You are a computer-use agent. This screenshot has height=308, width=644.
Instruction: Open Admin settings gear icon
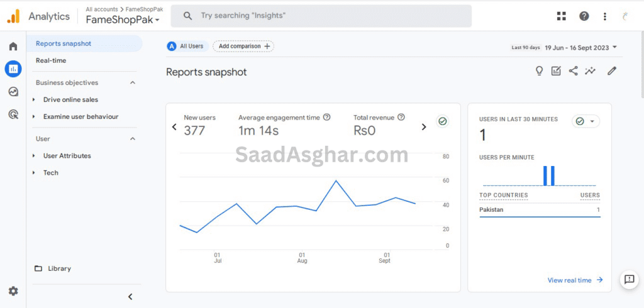point(13,291)
